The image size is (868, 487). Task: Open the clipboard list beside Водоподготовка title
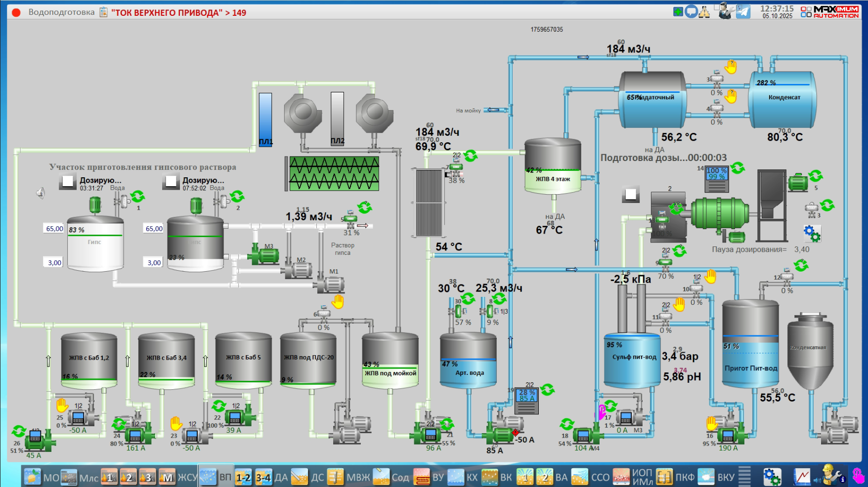tap(103, 12)
